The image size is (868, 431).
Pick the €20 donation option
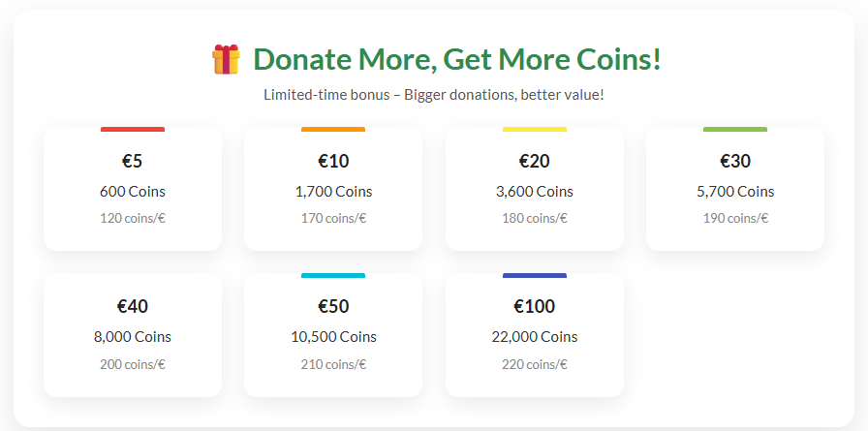tap(535, 189)
